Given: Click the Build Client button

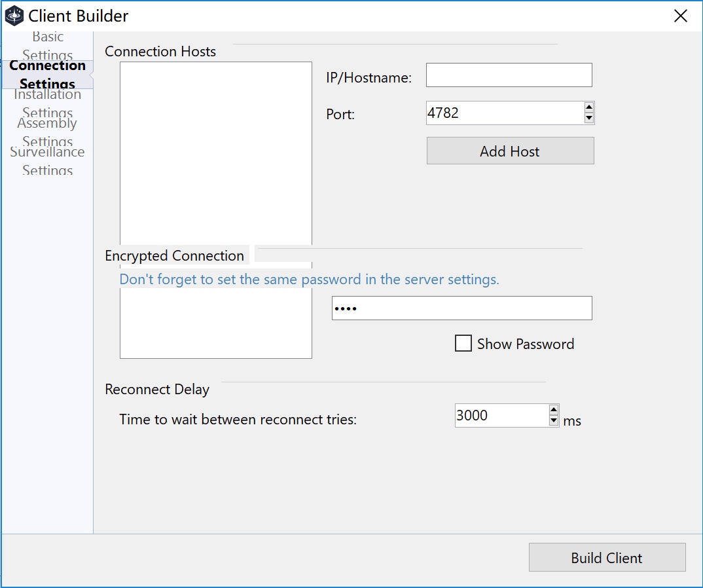Looking at the screenshot, I should [607, 557].
